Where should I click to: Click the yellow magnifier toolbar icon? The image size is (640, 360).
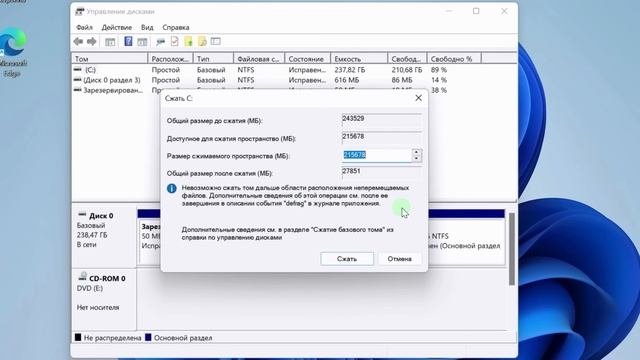[202, 41]
